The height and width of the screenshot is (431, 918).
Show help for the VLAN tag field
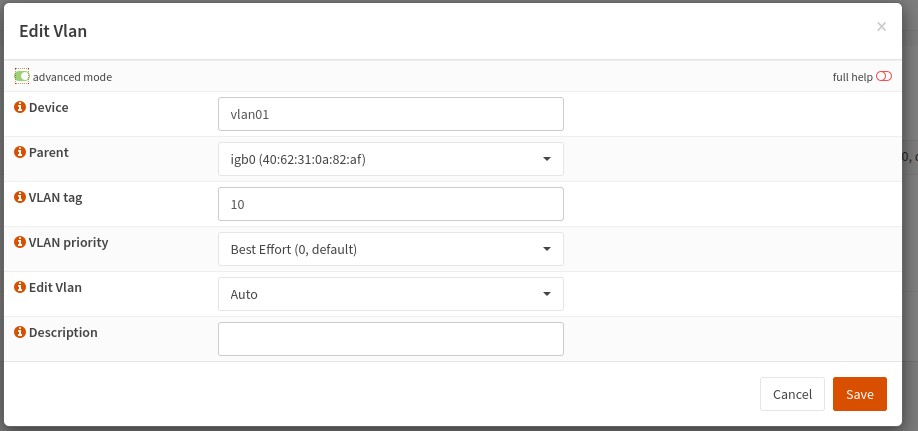point(20,197)
